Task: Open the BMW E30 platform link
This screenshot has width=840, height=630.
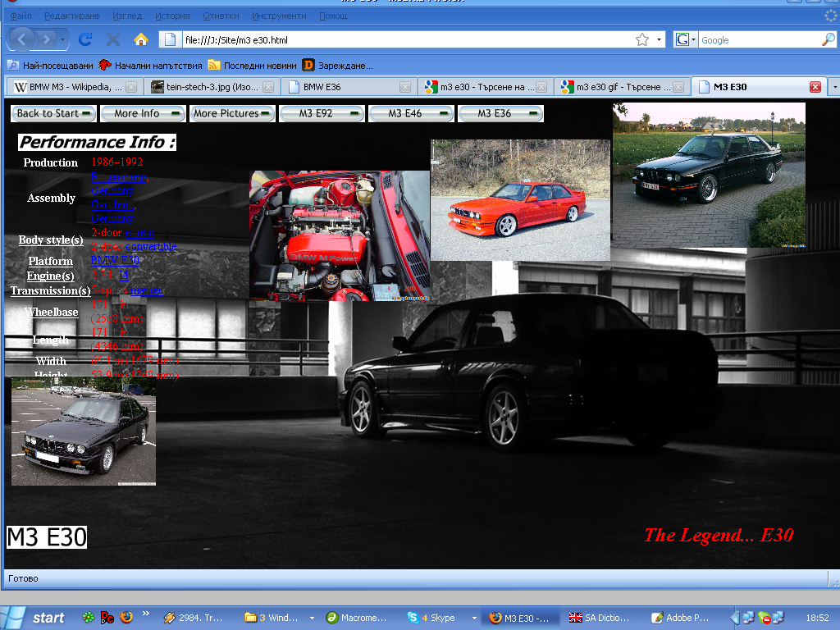Action: [x=115, y=260]
